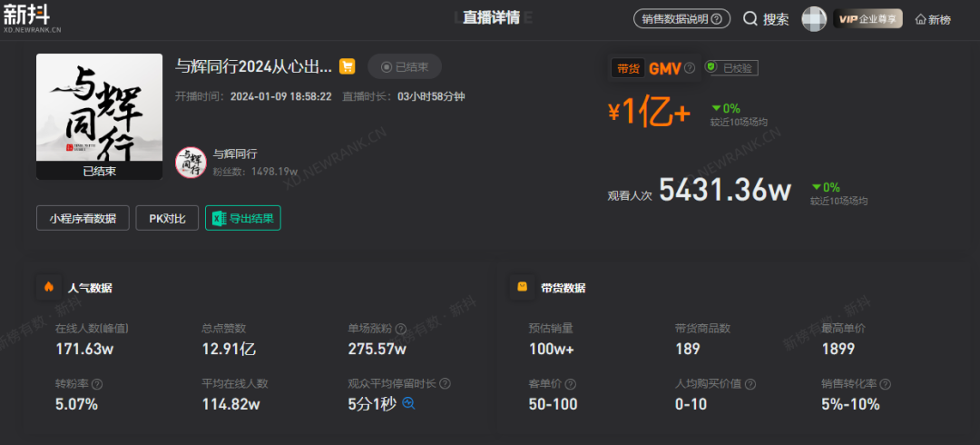Select the 带货 tag beside GMV

pyautogui.click(x=628, y=68)
